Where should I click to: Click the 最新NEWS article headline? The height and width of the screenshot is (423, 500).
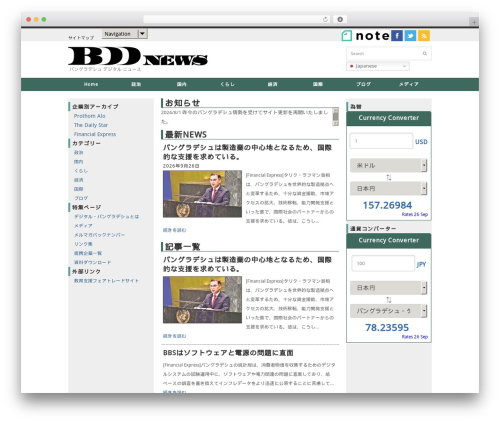(247, 152)
